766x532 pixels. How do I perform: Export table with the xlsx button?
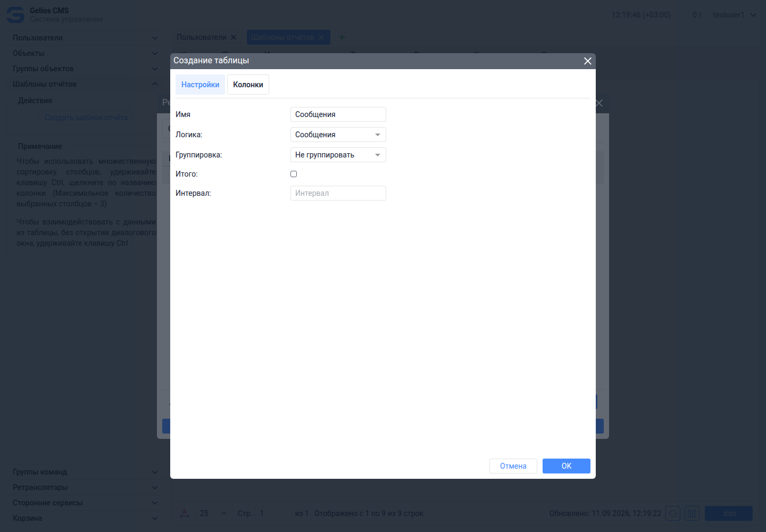click(729, 513)
